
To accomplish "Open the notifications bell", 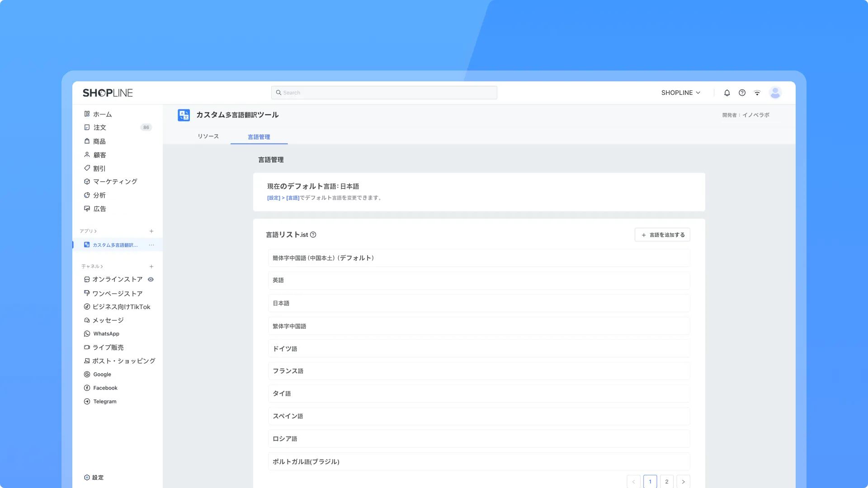I will (727, 93).
